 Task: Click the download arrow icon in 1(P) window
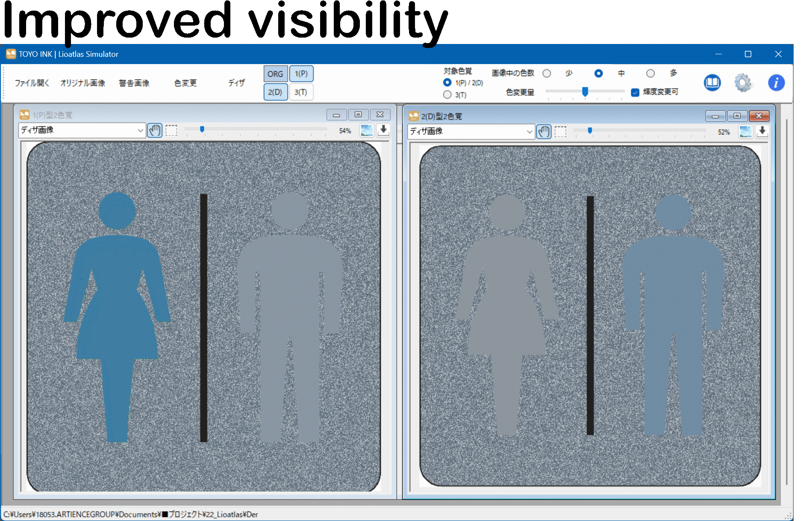coord(383,130)
